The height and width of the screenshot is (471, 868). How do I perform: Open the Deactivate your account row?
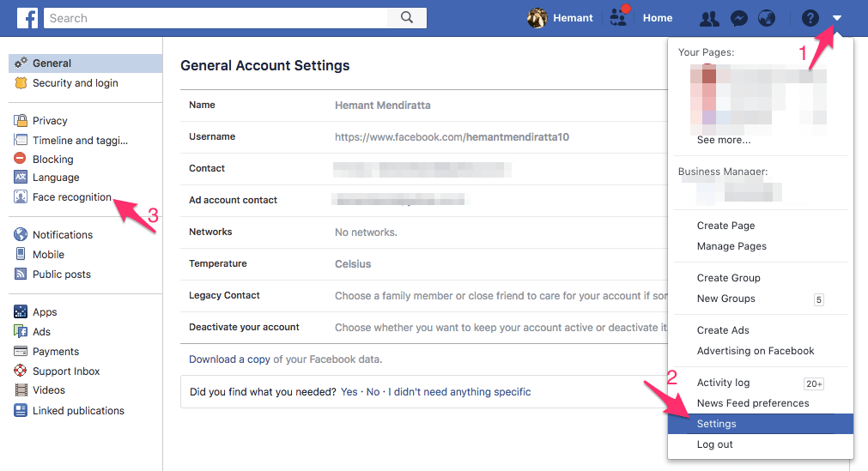[x=424, y=327]
